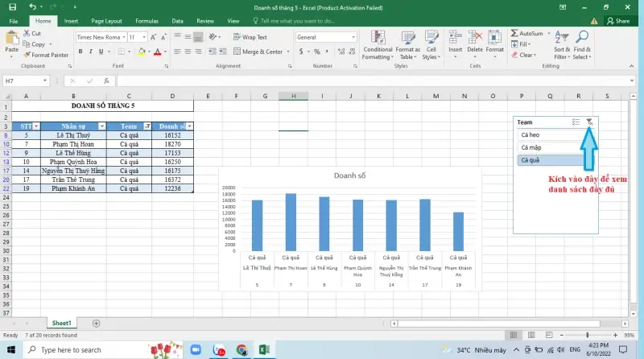Adjust the zoom slider in status bar
The image size is (644, 359).
(588, 335)
